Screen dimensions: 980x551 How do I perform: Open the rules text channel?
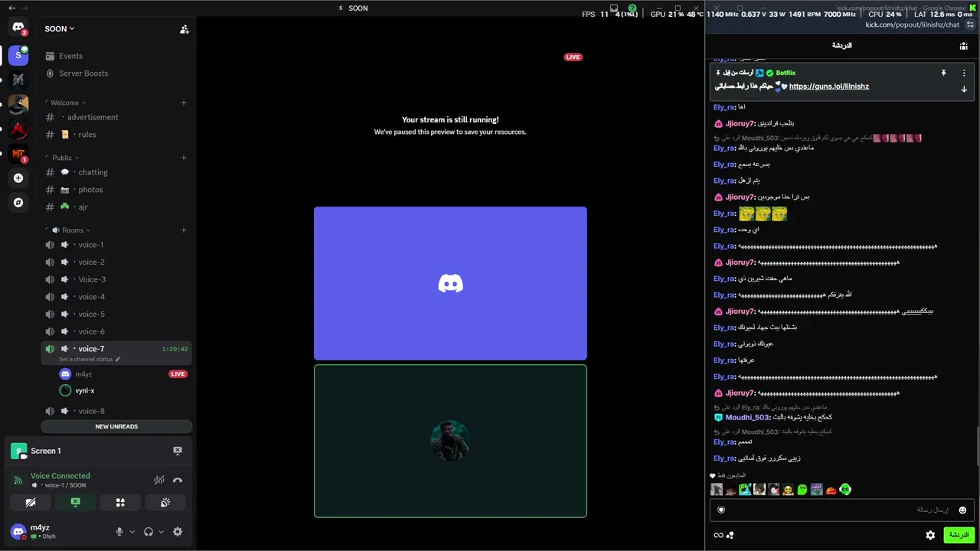[116, 135]
